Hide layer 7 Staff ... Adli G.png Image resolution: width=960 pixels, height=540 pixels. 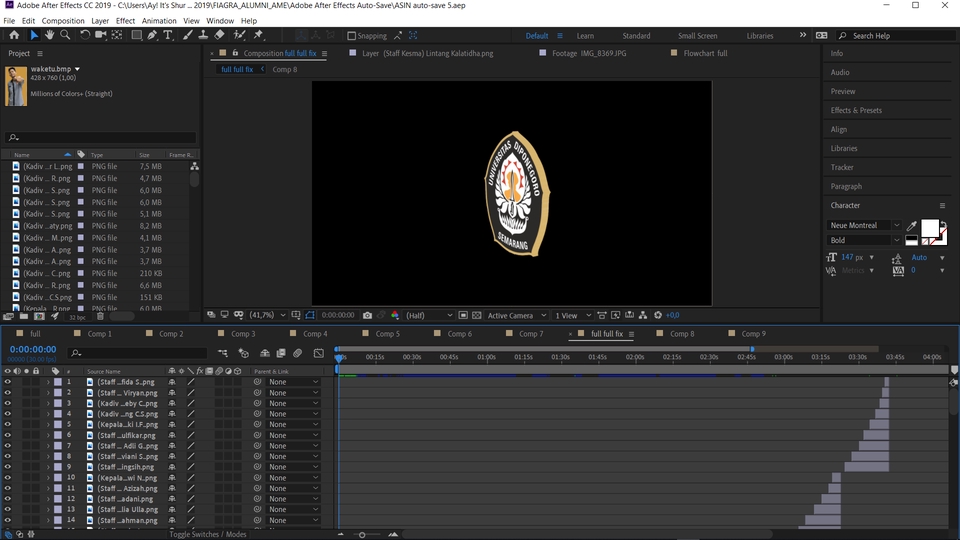[x=7, y=446]
